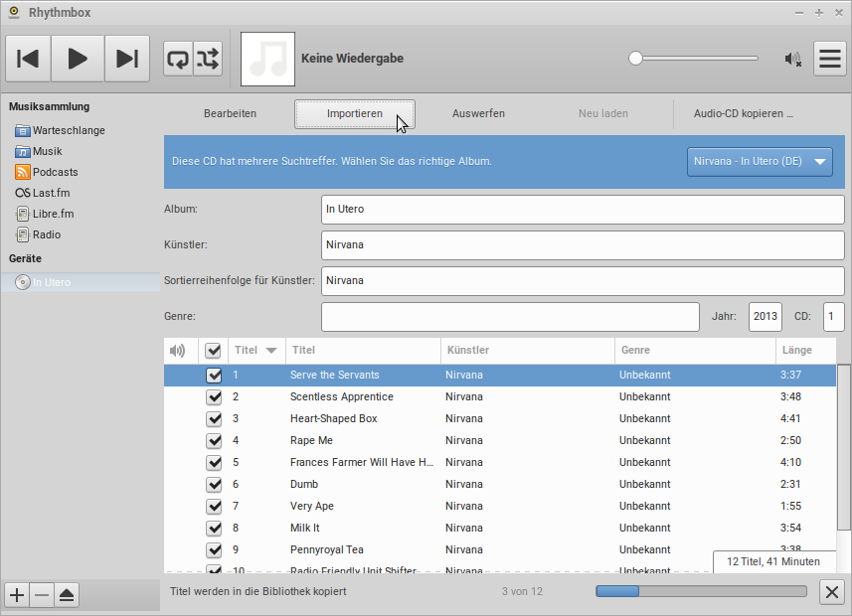Uncheck track 1 Serve the Servants

point(214,376)
